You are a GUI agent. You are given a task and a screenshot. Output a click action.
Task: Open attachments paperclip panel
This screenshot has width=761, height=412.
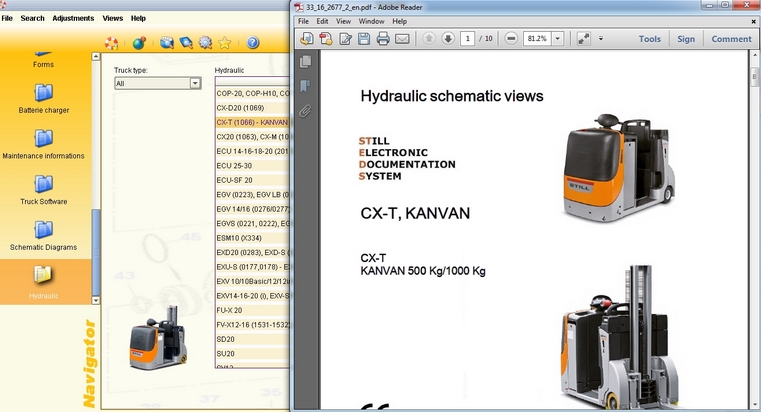pyautogui.click(x=305, y=111)
